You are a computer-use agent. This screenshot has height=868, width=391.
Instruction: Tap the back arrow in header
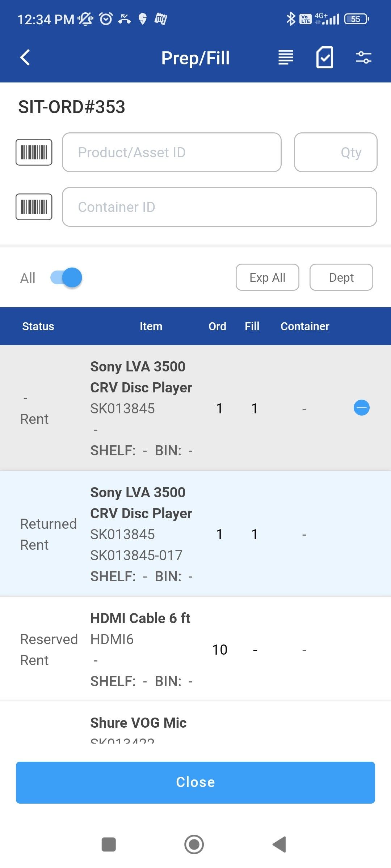click(25, 58)
